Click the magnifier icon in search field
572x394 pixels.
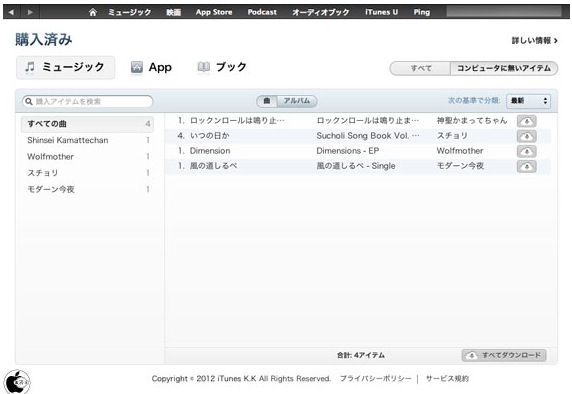[29, 101]
